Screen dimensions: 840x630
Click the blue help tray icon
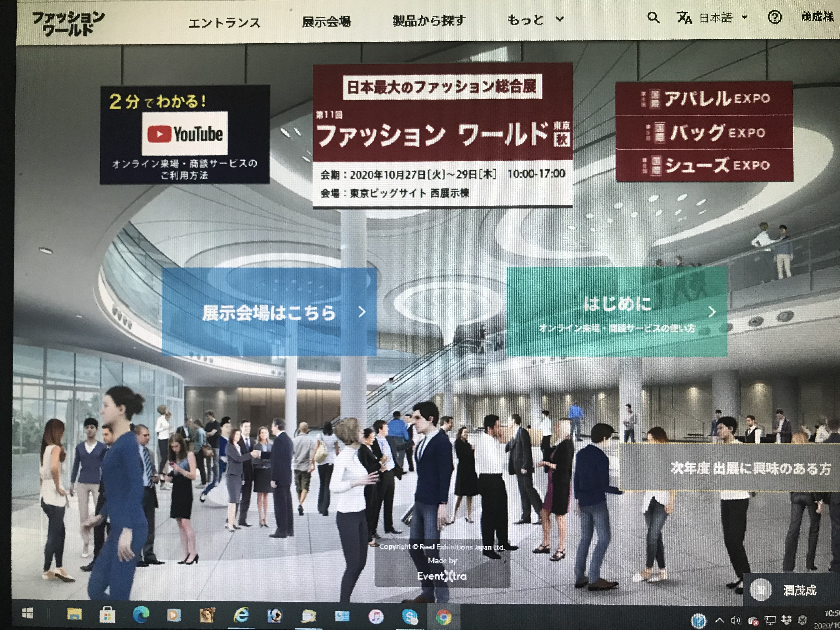(698, 621)
